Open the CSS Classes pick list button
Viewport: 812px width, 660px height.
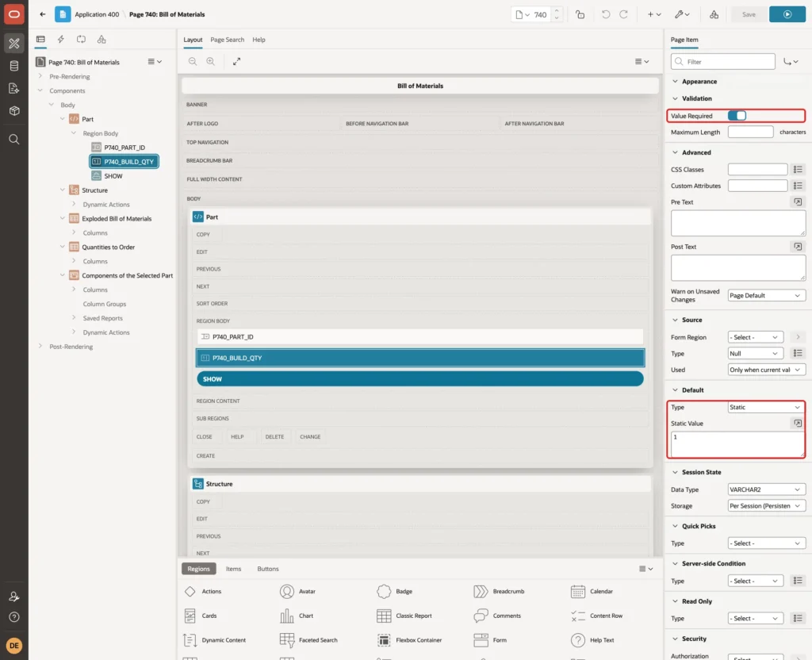[x=798, y=170]
